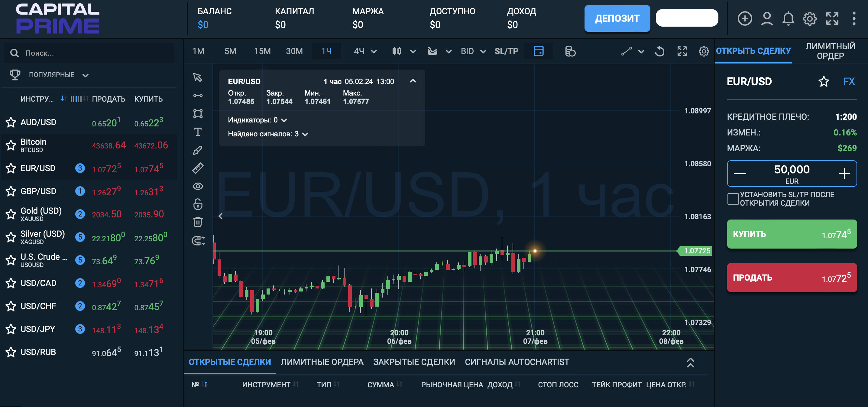Click the FX category link
The image size is (868, 407).
click(849, 81)
